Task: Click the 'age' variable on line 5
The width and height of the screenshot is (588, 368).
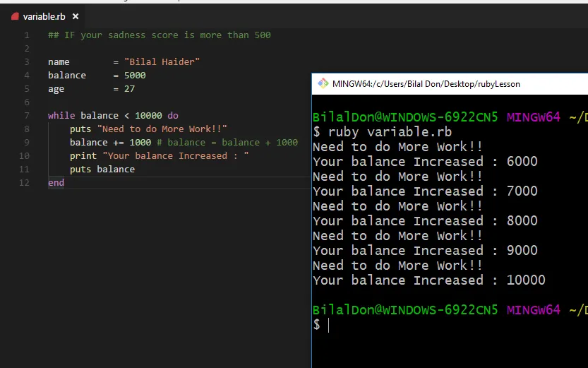Action: pyautogui.click(x=56, y=89)
